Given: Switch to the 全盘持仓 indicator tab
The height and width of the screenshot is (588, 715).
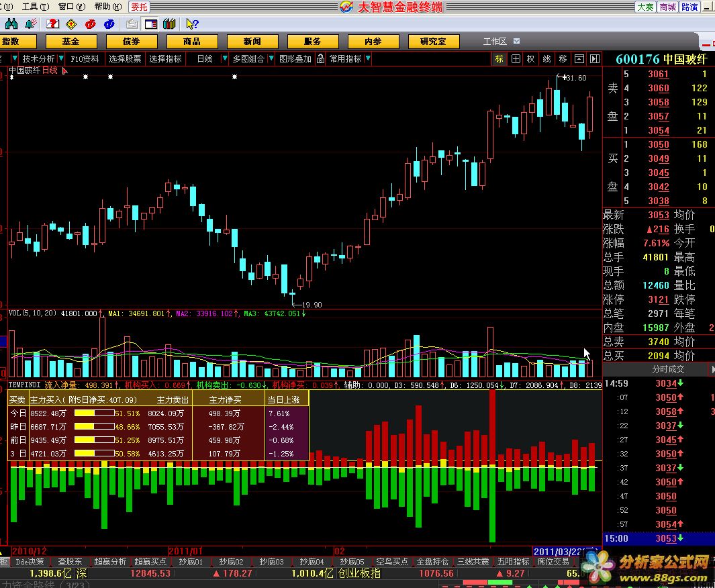Looking at the screenshot, I should (x=432, y=562).
